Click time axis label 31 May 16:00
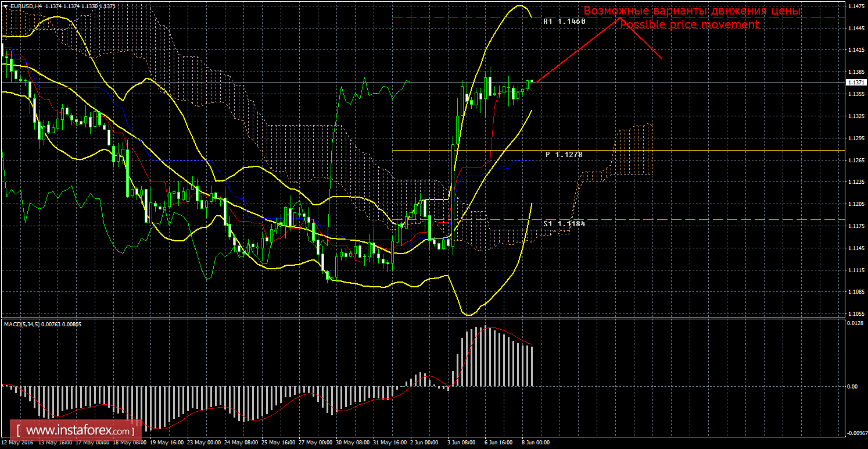The image size is (868, 449). (x=389, y=443)
